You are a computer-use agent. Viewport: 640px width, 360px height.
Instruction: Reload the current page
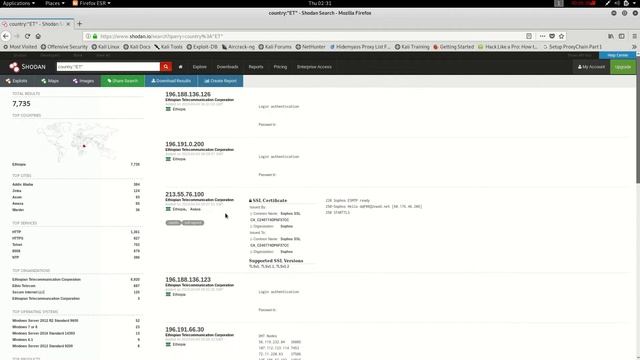[x=27, y=36]
